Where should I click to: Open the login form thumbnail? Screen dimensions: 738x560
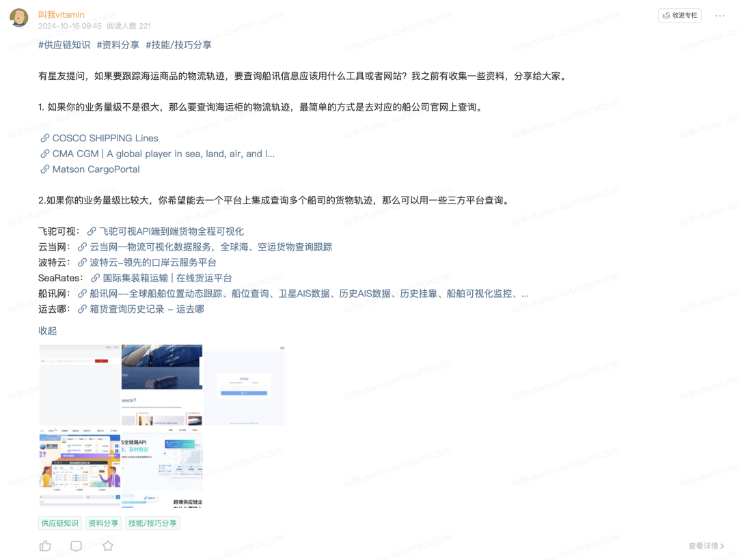click(x=244, y=384)
